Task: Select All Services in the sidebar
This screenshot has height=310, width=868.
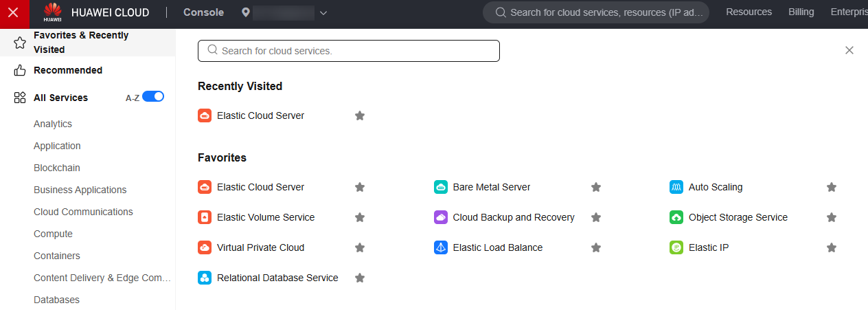Action: coord(60,98)
